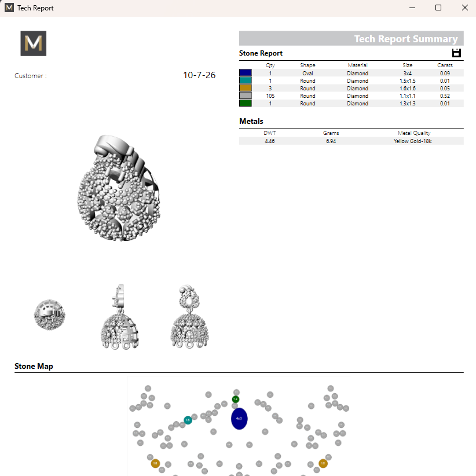Viewport: 476px width, 476px height.
Task: Select the dark blue oval stone swatch
Action: (246, 73)
